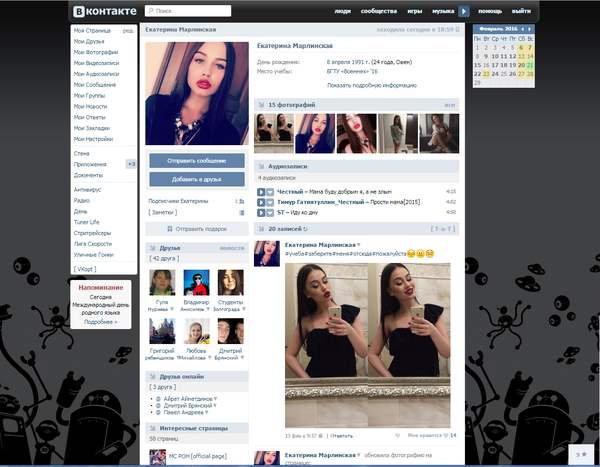Open friend avatar Любовь Михайлова
Viewport: 600px width, 467px height.
click(x=196, y=331)
